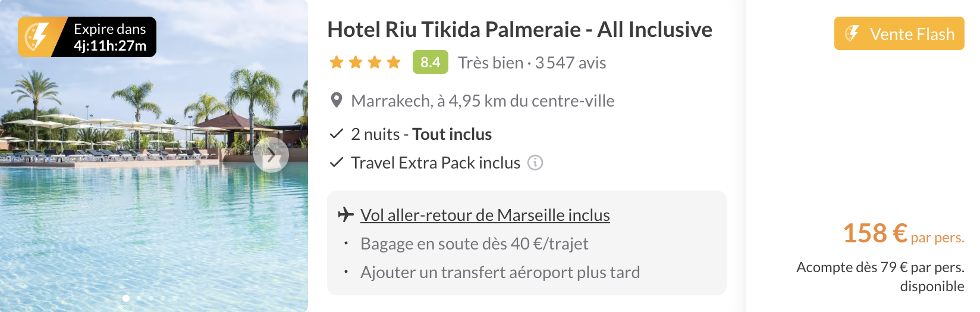The height and width of the screenshot is (312, 980).
Task: Click Ajouter un transfert aéroport plus tard
Action: point(500,272)
